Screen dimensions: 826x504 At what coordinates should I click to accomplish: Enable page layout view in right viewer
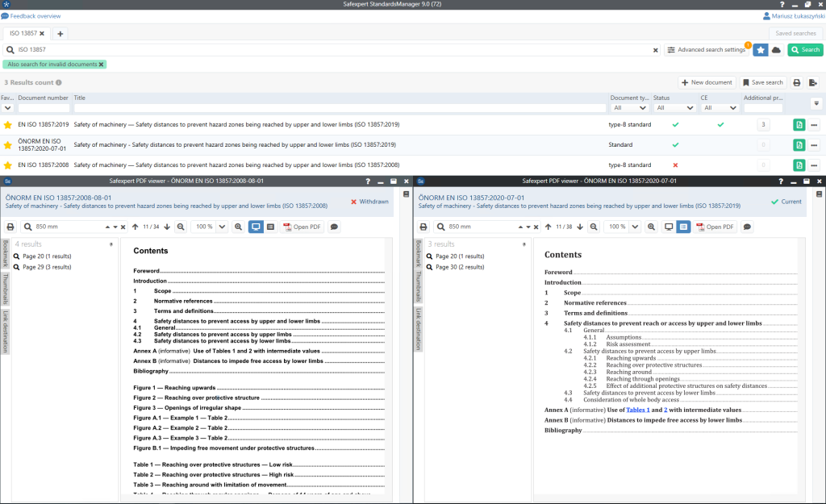[x=683, y=227]
